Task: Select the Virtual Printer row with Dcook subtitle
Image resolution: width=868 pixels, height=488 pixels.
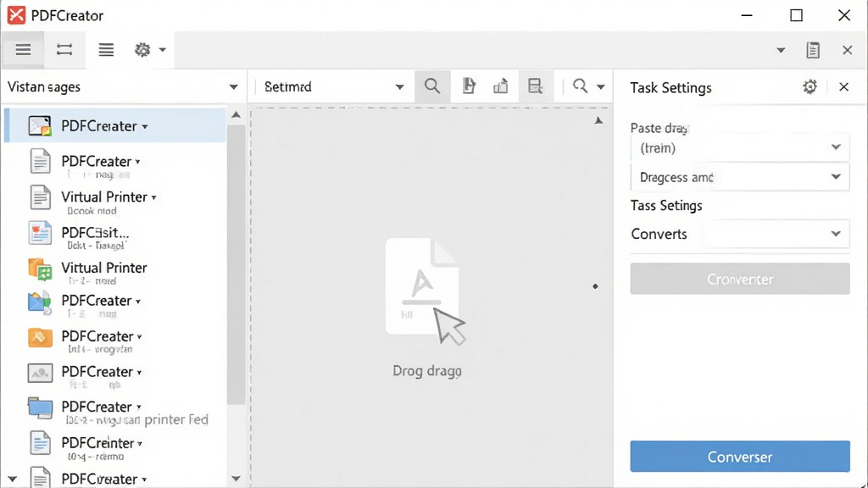Action: tap(115, 202)
